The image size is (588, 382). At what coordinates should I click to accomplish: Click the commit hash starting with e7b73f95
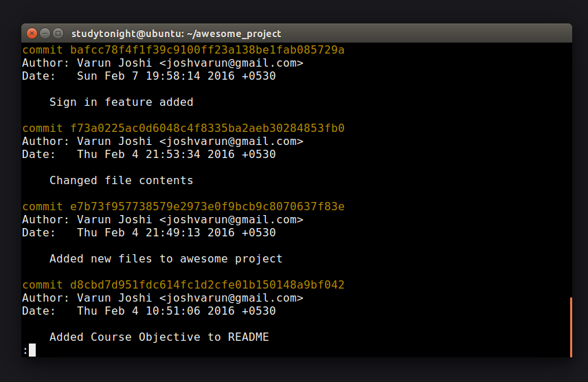click(x=207, y=206)
